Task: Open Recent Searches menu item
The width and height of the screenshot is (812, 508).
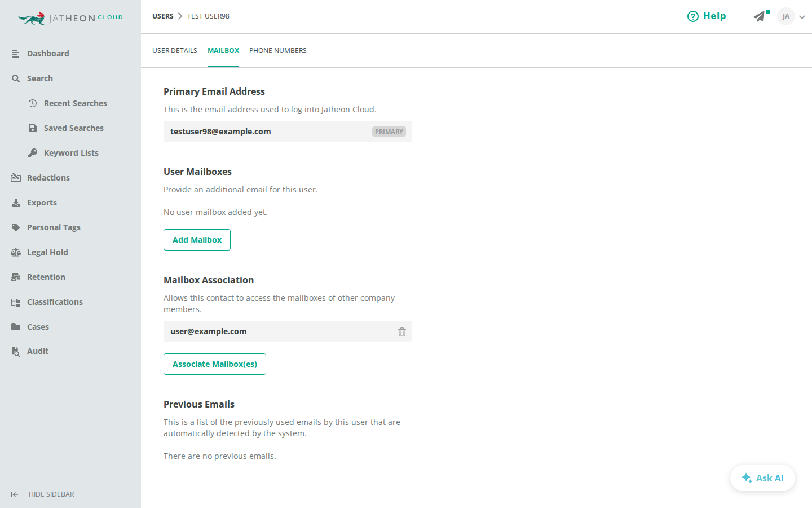Action: [76, 103]
